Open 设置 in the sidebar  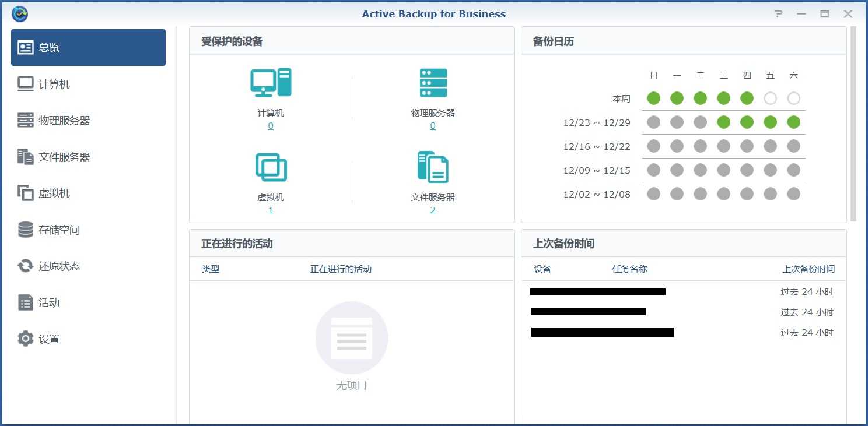[x=88, y=339]
